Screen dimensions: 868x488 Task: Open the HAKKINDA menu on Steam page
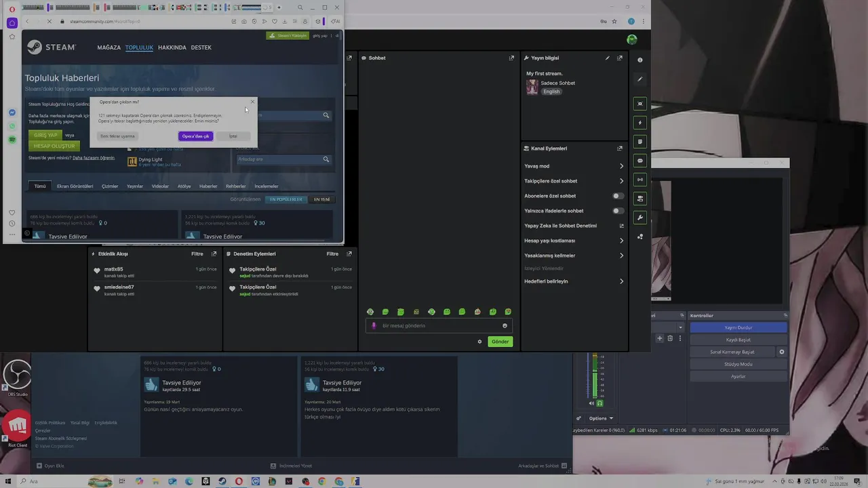tap(172, 47)
